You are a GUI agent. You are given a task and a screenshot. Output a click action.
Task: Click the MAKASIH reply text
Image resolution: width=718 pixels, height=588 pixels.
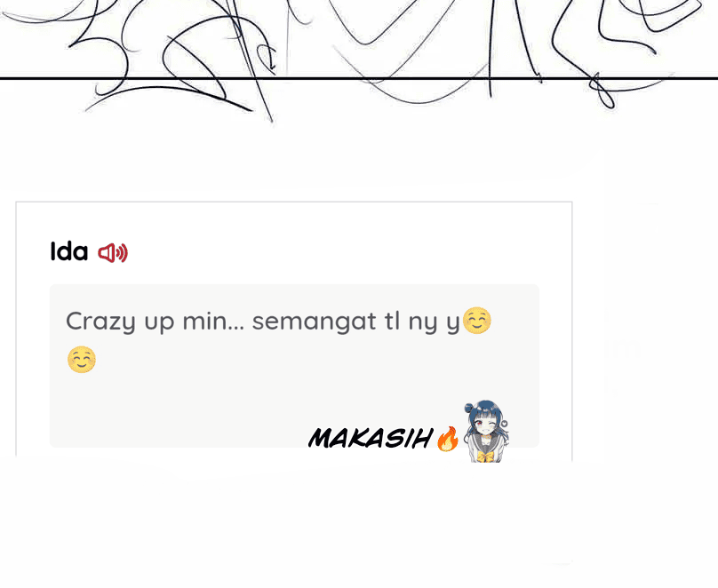pyautogui.click(x=371, y=439)
